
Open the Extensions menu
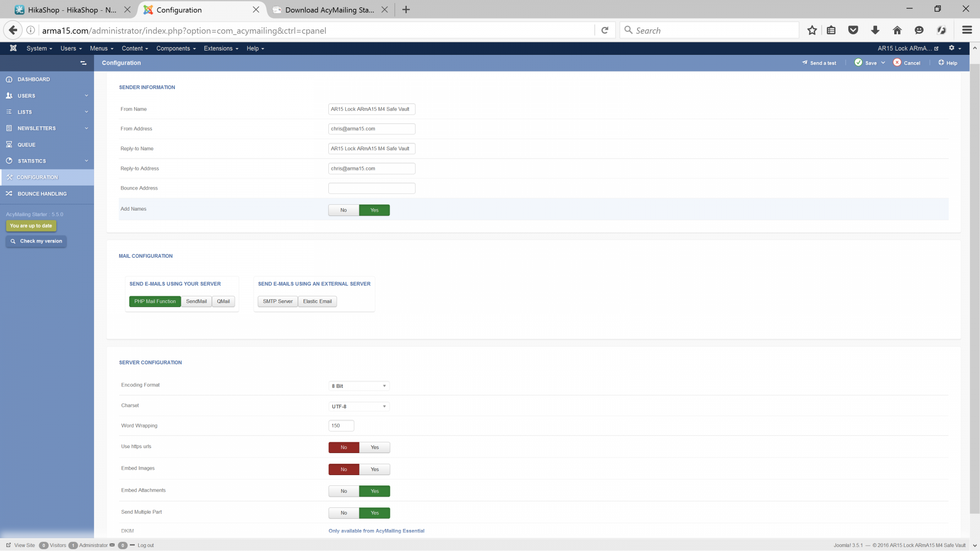pos(221,48)
